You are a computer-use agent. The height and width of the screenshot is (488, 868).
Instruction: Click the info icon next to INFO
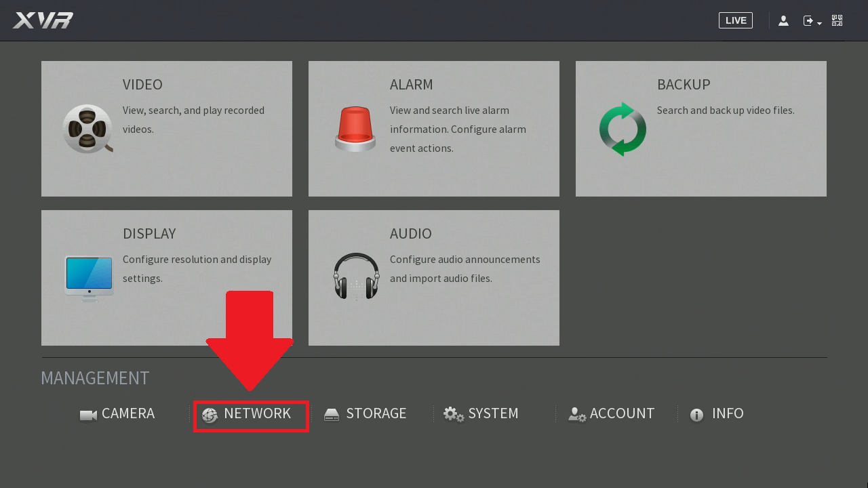[x=696, y=415]
